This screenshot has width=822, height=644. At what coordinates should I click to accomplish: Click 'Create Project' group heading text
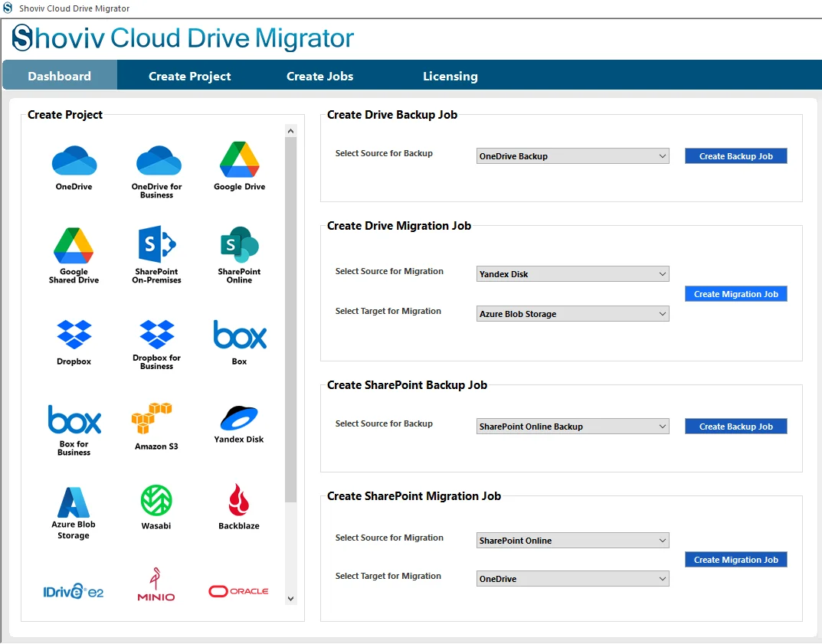point(65,115)
